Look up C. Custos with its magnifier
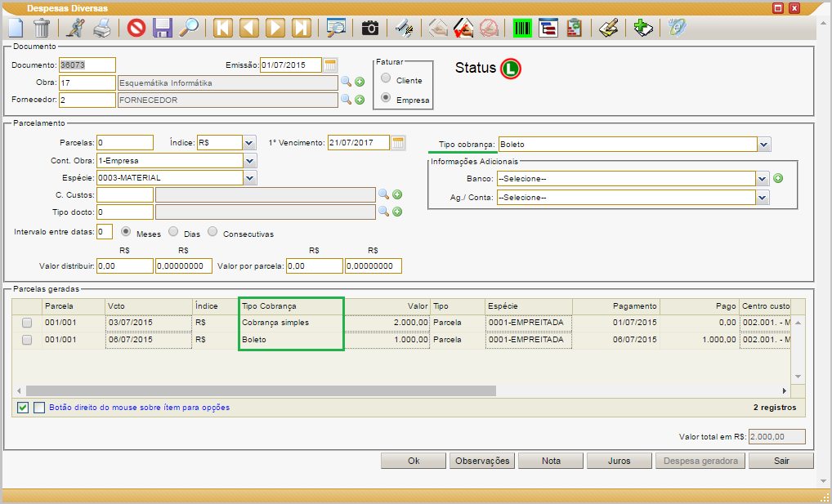The height and width of the screenshot is (504, 832). 383,194
